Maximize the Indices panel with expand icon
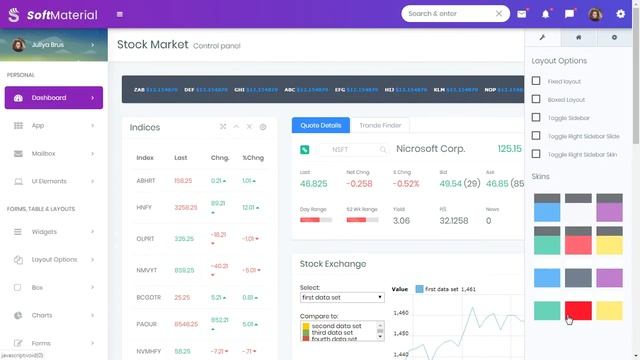Viewport: 640px width, 360px height. click(x=223, y=127)
